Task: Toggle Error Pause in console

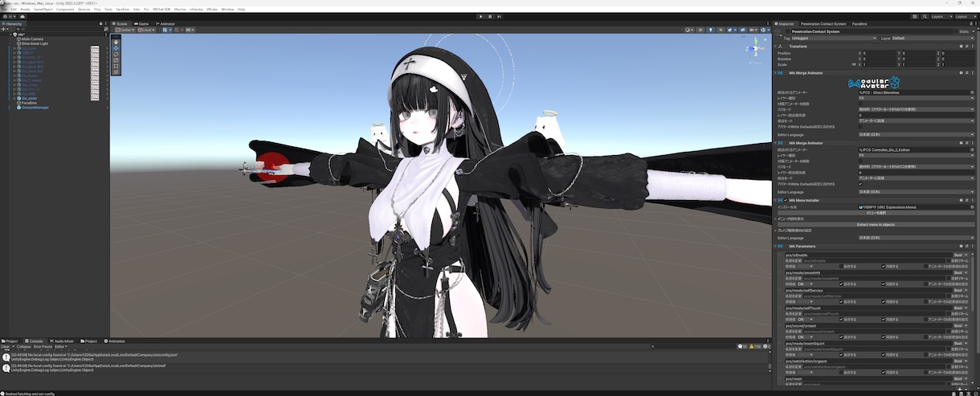Action: [43, 346]
